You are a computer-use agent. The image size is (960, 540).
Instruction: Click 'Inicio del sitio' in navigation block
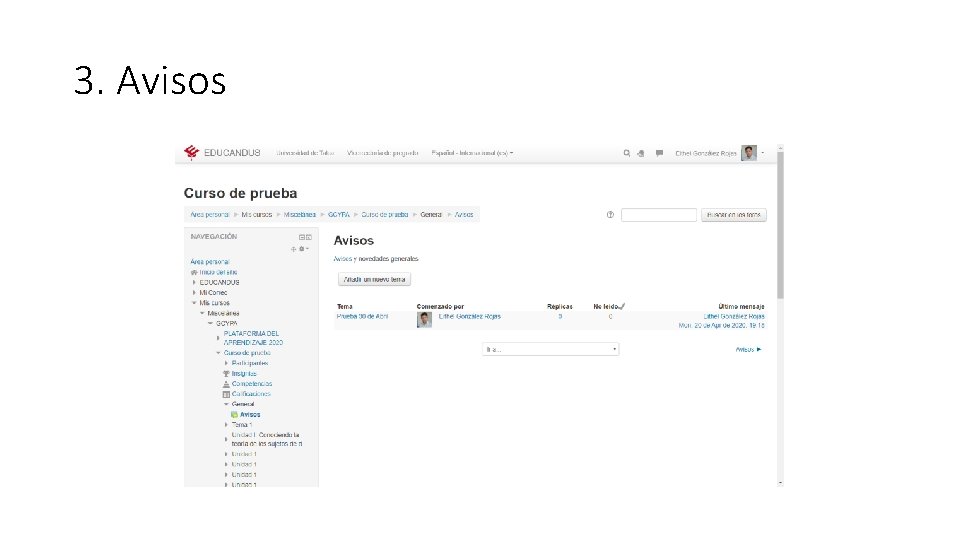(x=218, y=272)
